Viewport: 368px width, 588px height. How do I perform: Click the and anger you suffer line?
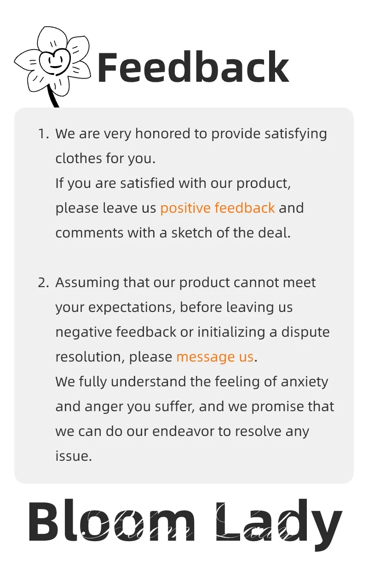[x=195, y=407]
